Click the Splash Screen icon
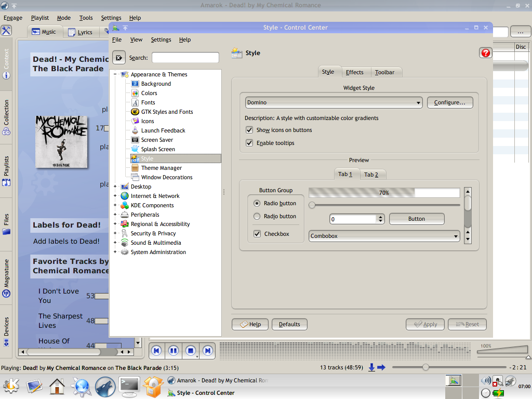This screenshot has height=399, width=532. pos(135,149)
